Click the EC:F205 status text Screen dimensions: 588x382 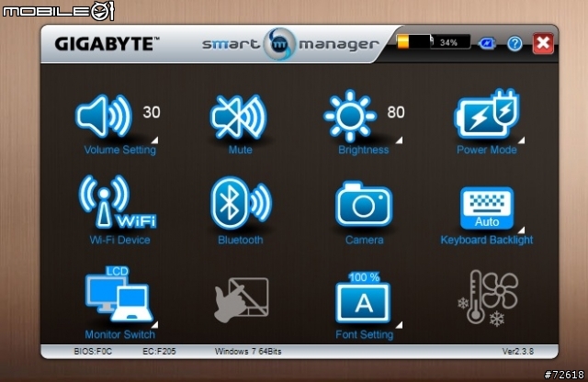tap(159, 352)
